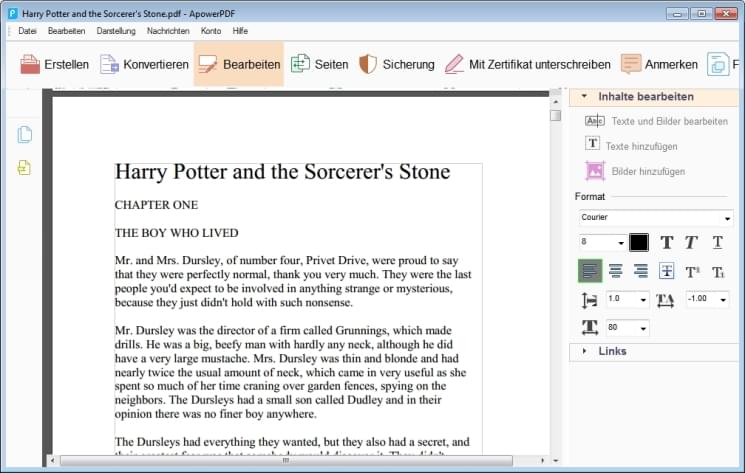Screen dimensions: 745x473
Task: Click the CHAPTER ONE text
Action: pos(156,205)
